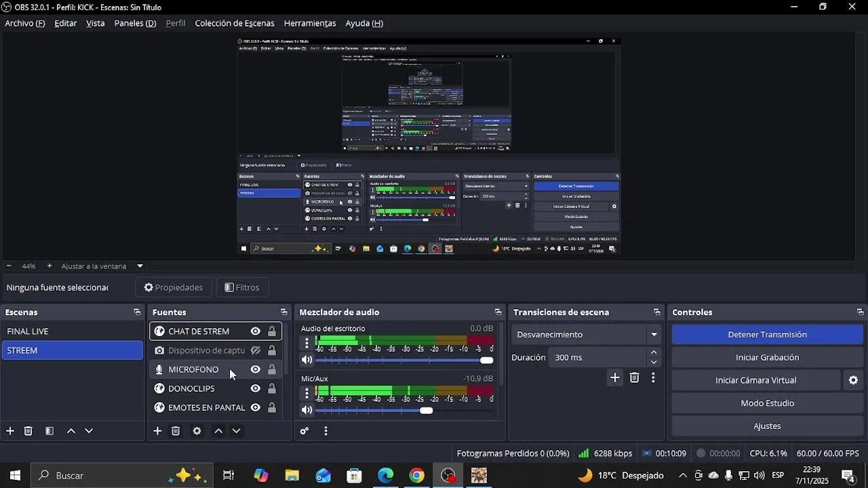This screenshot has height=488, width=868.
Task: Mute Audio del escritorio speaker icon
Action: (x=307, y=360)
